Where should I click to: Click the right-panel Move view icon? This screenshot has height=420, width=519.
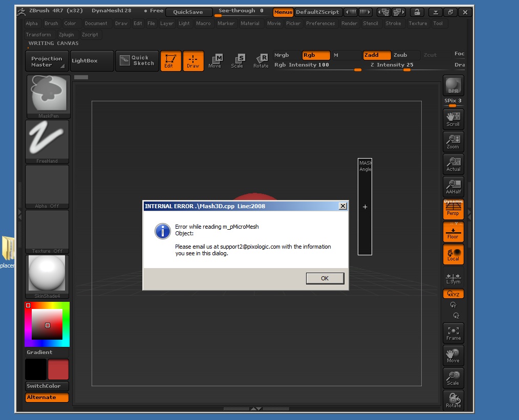click(453, 356)
